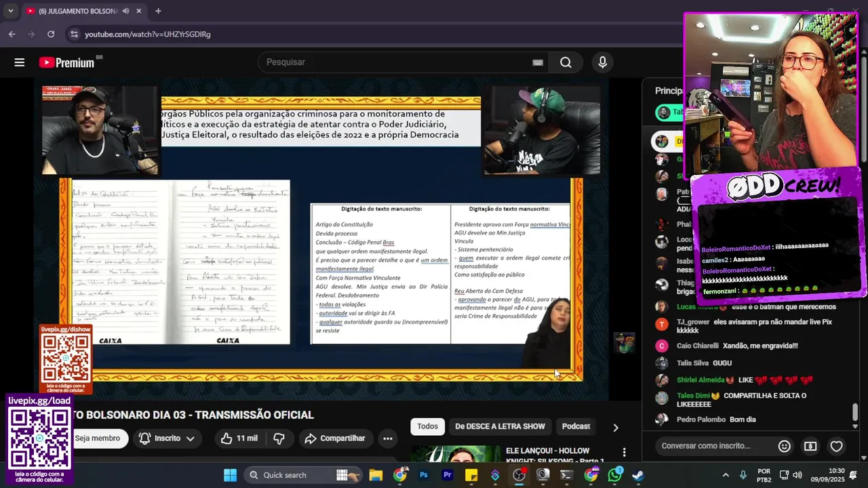Select the Podcast filter chip
Image resolution: width=868 pixels, height=488 pixels.
(x=576, y=426)
